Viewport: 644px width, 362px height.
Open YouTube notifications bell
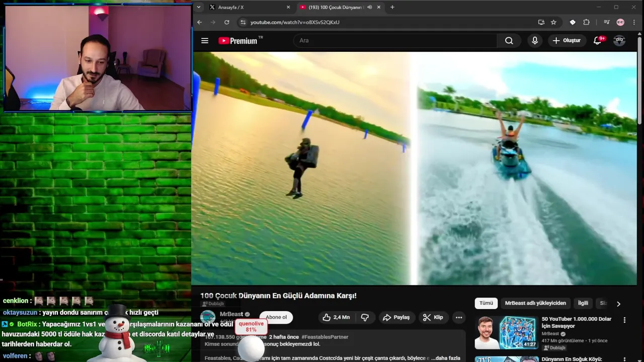pos(597,41)
